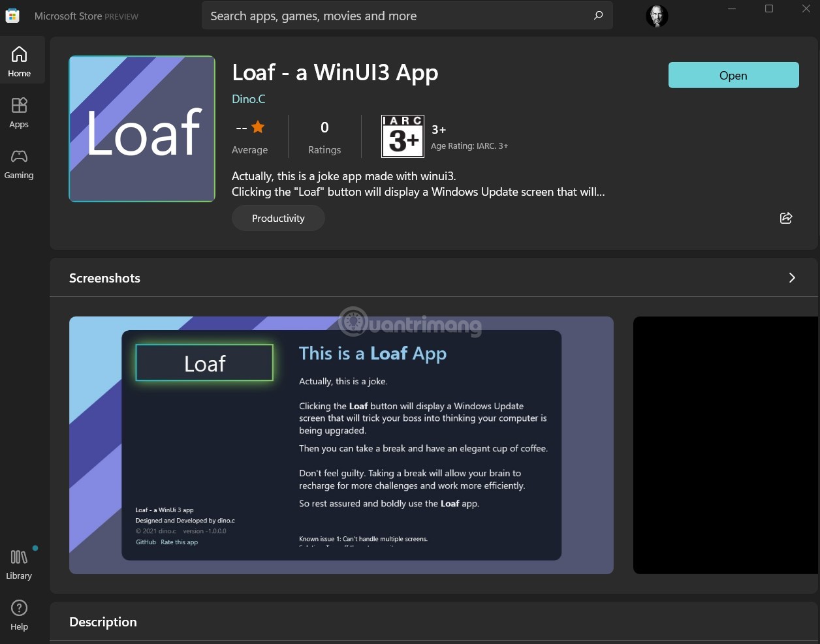
Task: Open the Gaming section in sidebar
Action: click(19, 164)
